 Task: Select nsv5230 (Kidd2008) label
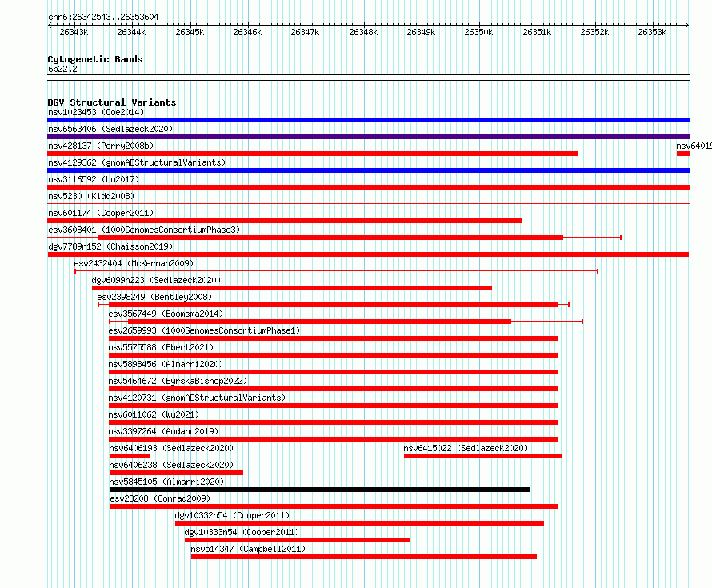[x=91, y=196]
